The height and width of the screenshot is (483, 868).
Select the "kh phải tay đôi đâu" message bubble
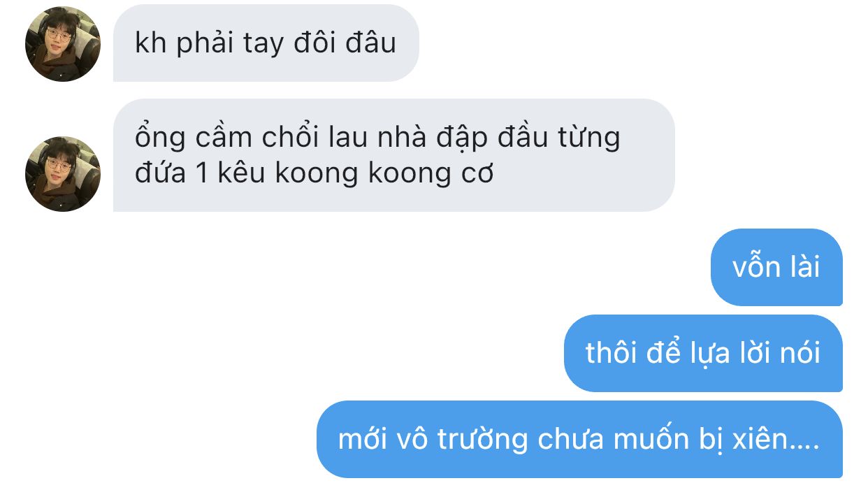tap(266, 43)
